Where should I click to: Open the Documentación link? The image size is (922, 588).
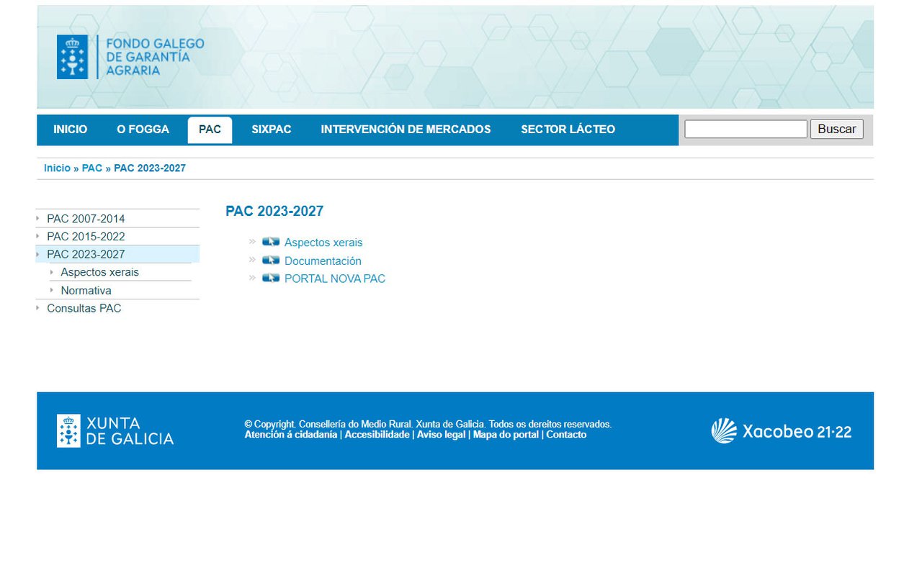(323, 261)
